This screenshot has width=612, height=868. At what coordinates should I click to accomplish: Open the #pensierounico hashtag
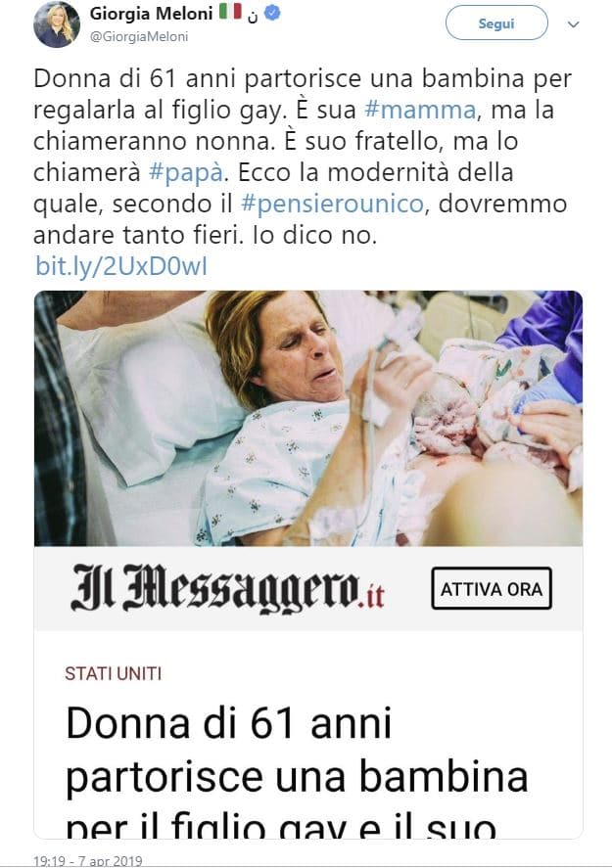tap(332, 205)
